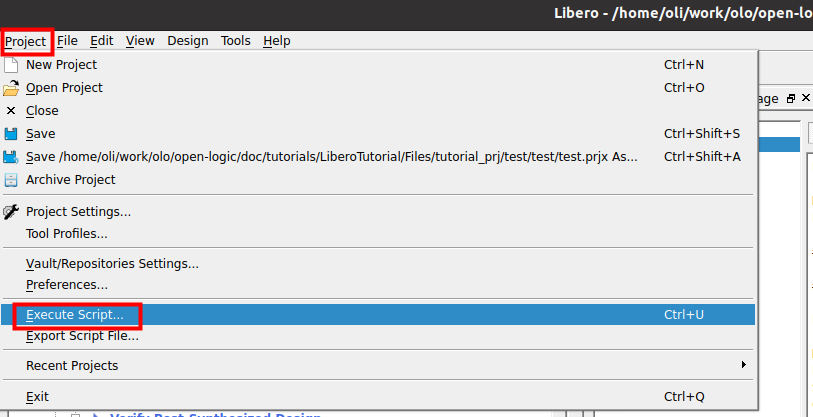
Task: Click the Recent Projects submenu arrow
Action: (744, 365)
